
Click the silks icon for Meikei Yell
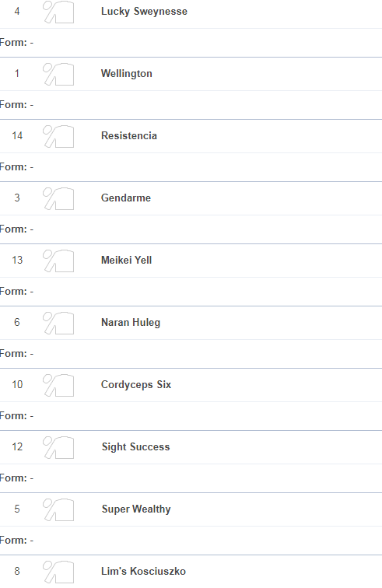point(58,261)
